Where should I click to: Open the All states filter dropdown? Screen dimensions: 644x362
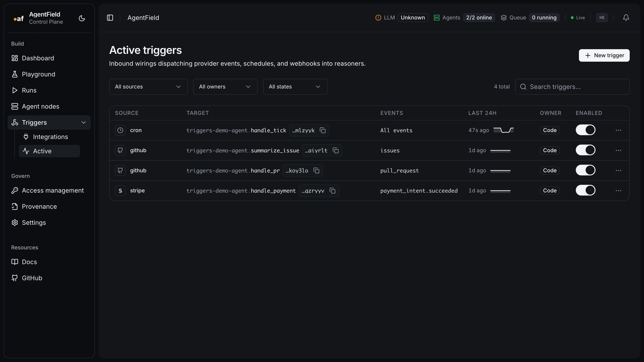tap(295, 87)
